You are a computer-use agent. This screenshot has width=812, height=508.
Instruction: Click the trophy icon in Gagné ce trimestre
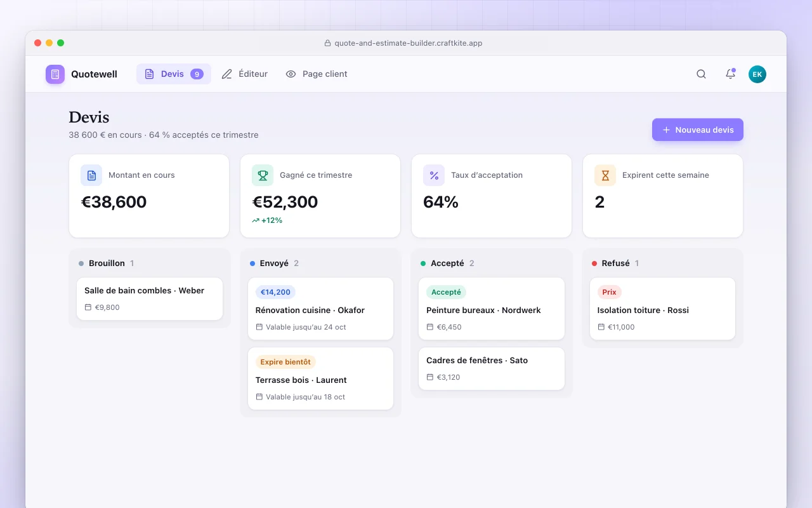(x=263, y=175)
